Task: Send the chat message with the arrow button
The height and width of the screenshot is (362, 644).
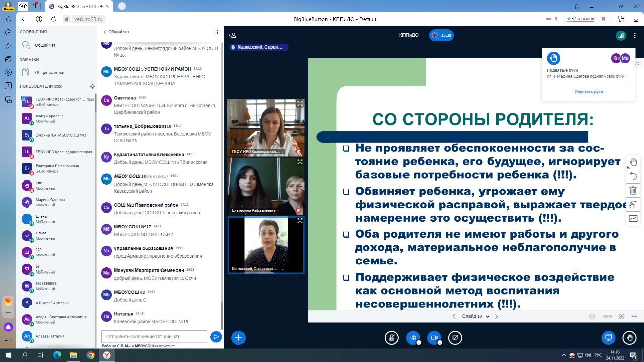Action: click(x=216, y=337)
